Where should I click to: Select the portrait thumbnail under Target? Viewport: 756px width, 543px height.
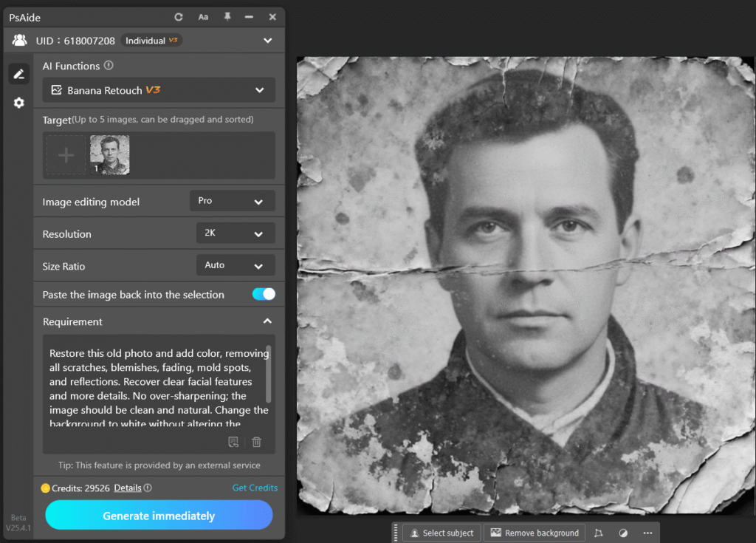109,155
